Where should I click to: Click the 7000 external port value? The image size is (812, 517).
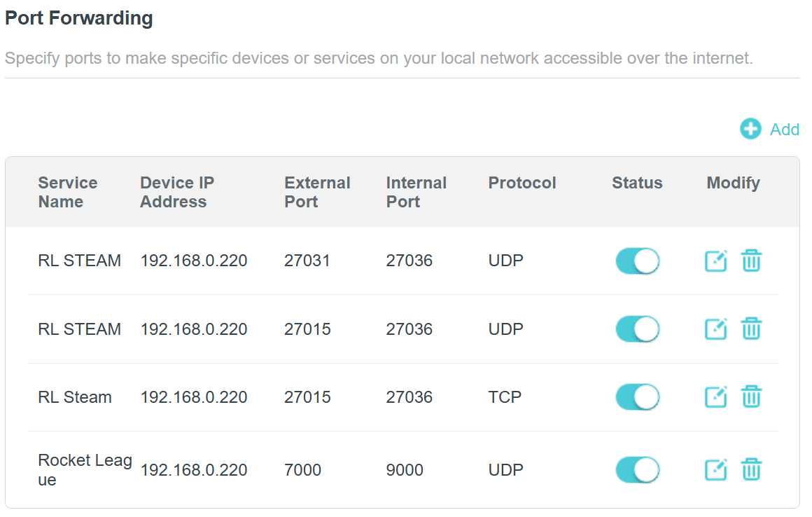coord(302,469)
